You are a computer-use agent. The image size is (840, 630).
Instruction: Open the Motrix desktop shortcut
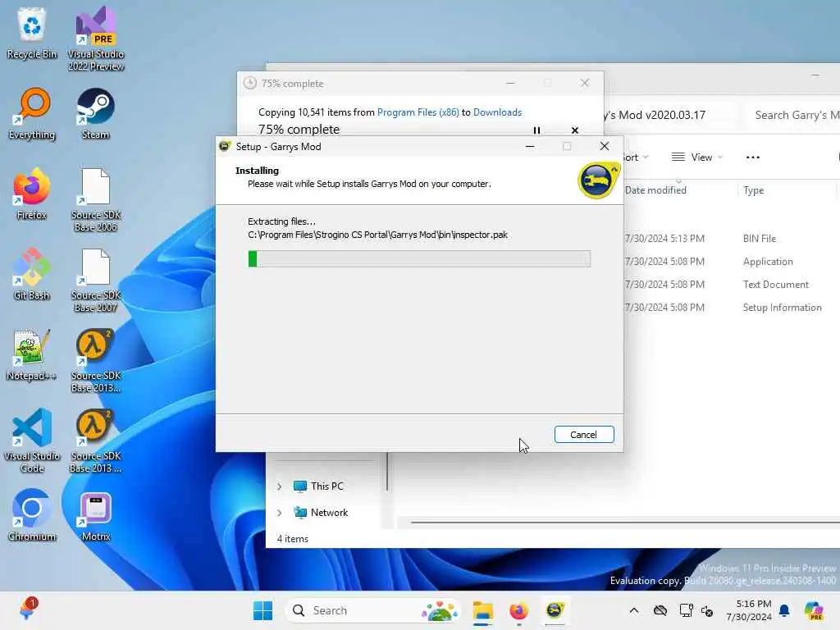coord(95,515)
